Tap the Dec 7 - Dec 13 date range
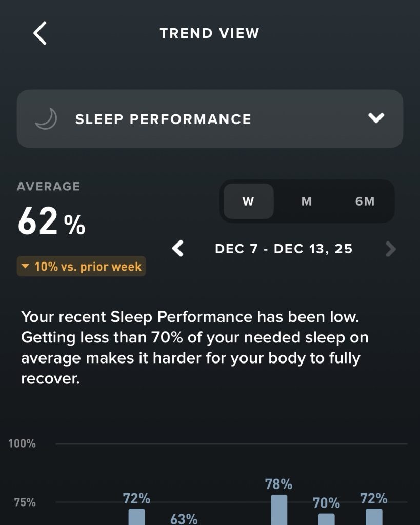Image resolution: width=420 pixels, height=525 pixels. [284, 249]
